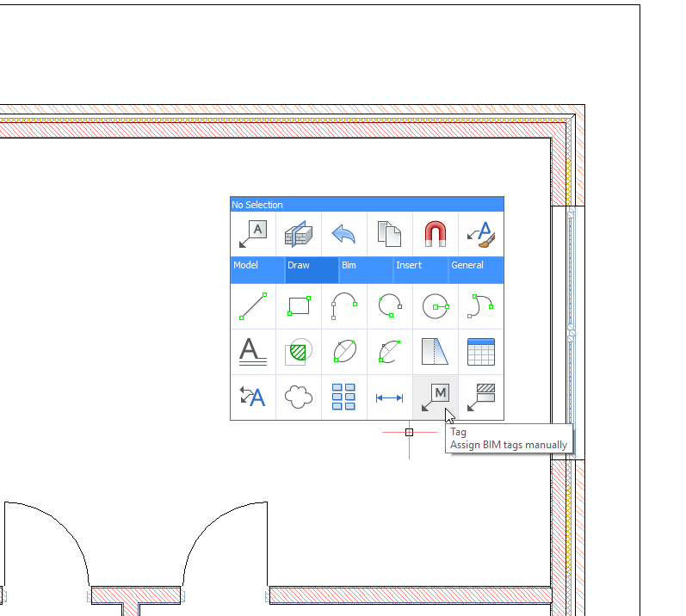Insert a Table using the grid icon
This screenshot has height=616, width=686.
click(481, 352)
